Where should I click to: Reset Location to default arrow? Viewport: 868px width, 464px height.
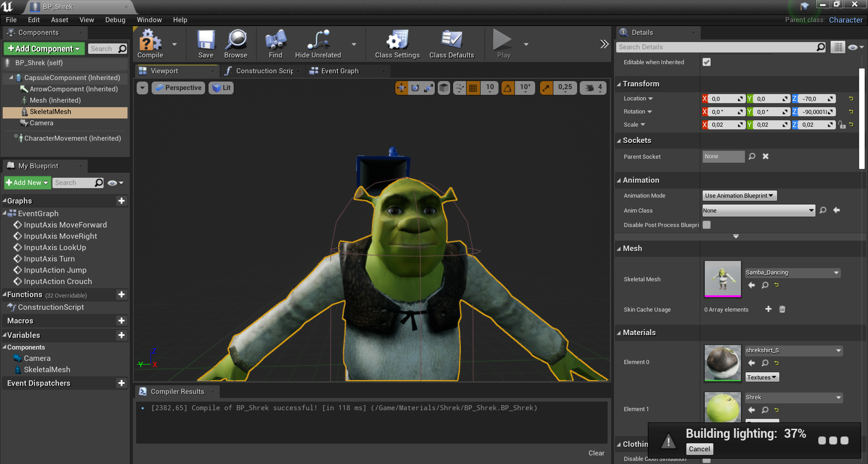point(851,98)
